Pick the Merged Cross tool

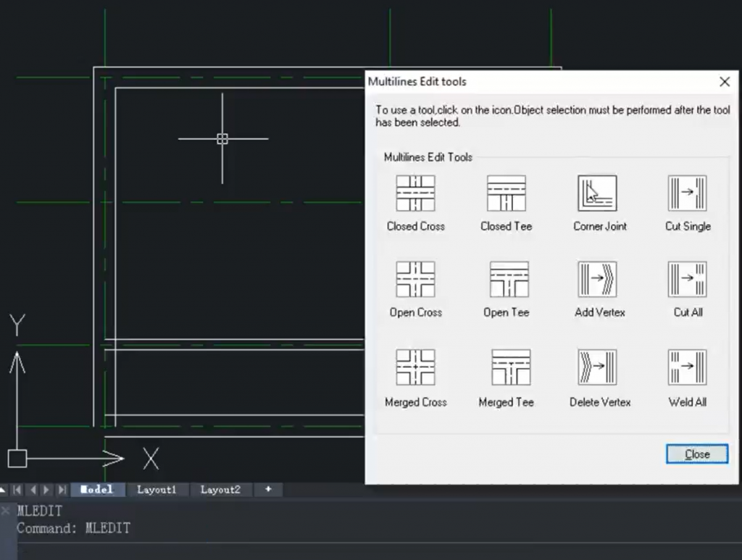[415, 367]
